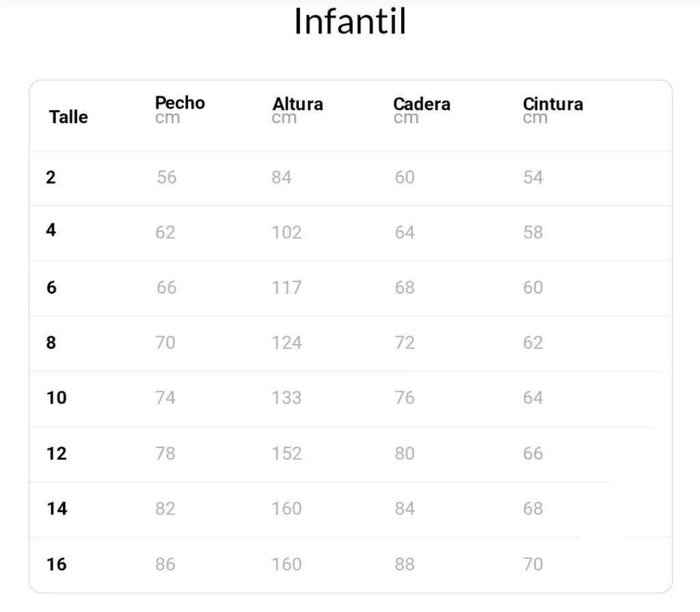Select the size 12 row label
This screenshot has width=700, height=612.
click(x=56, y=454)
